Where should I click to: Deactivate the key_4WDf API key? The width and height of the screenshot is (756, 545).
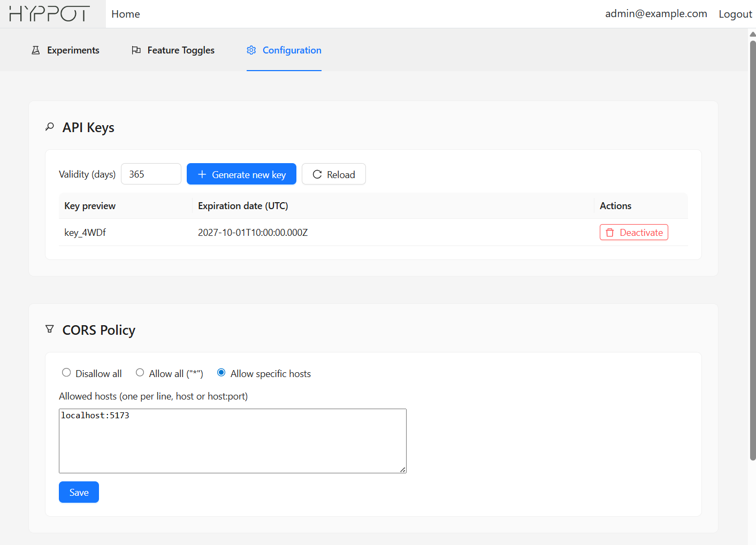pos(633,232)
